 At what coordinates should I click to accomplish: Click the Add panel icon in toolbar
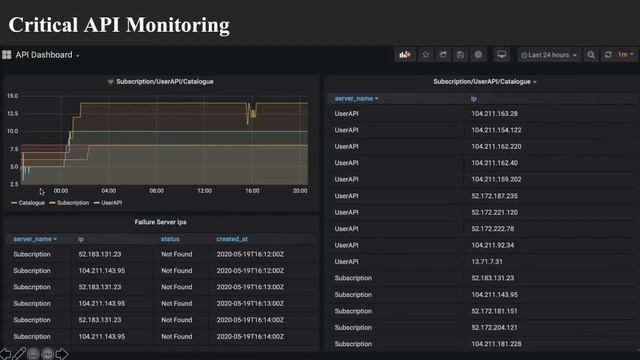click(x=405, y=55)
